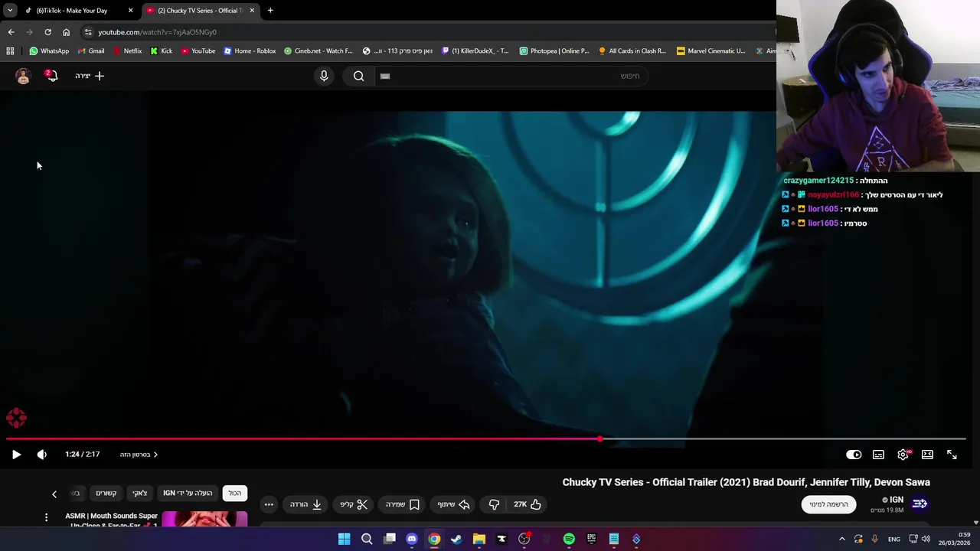Viewport: 980px width, 551px height.
Task: Select the 'צ'אקי' filter chip
Action: (140, 493)
